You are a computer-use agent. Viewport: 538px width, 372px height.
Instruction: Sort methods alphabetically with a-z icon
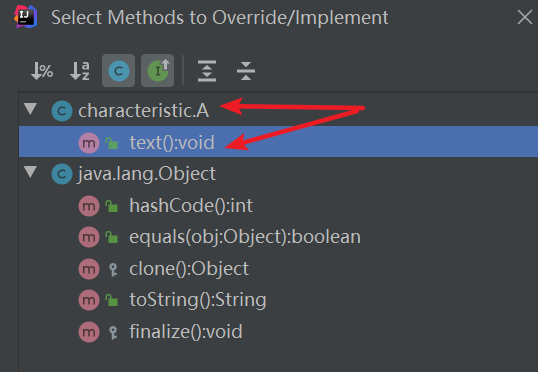(80, 71)
